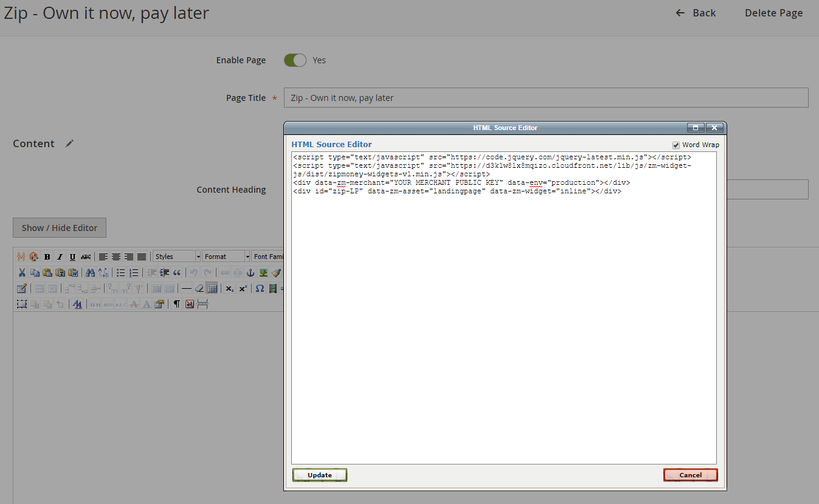Close the HTML Source Editor dialog
Viewport: 819px width, 504px height.
714,128
